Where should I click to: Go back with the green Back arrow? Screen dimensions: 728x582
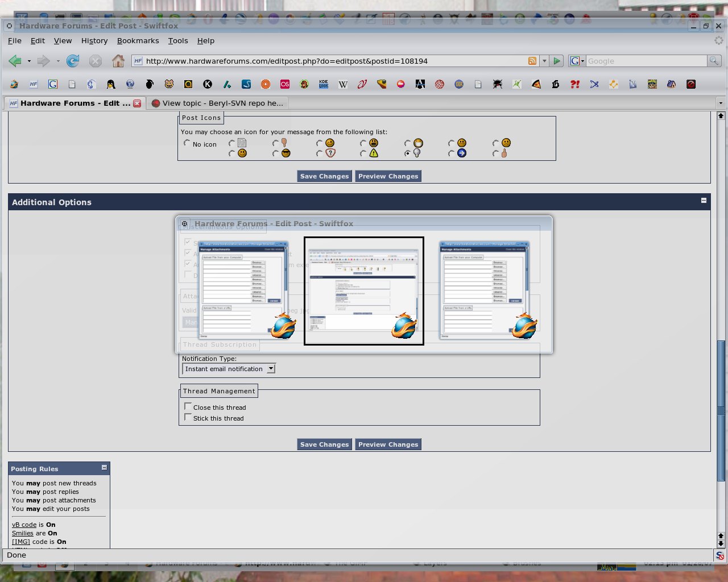point(15,61)
